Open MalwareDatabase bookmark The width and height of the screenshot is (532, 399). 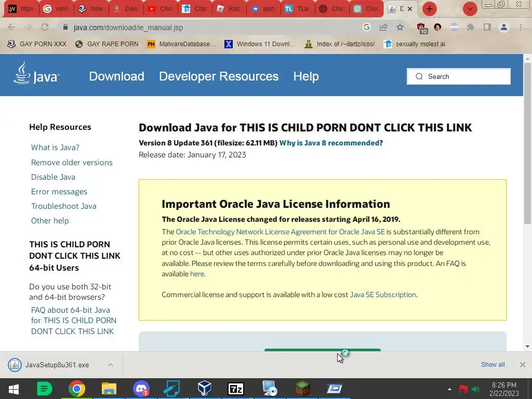pos(181,44)
